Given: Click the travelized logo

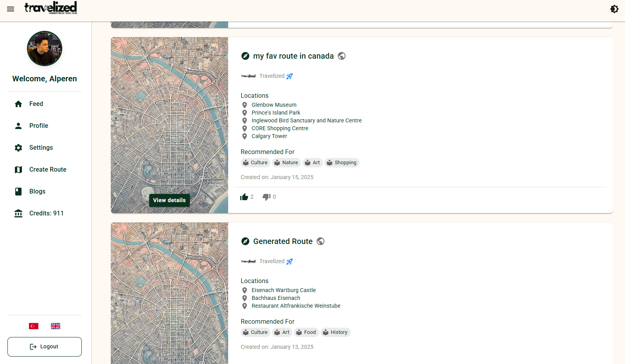Looking at the screenshot, I should [50, 8].
